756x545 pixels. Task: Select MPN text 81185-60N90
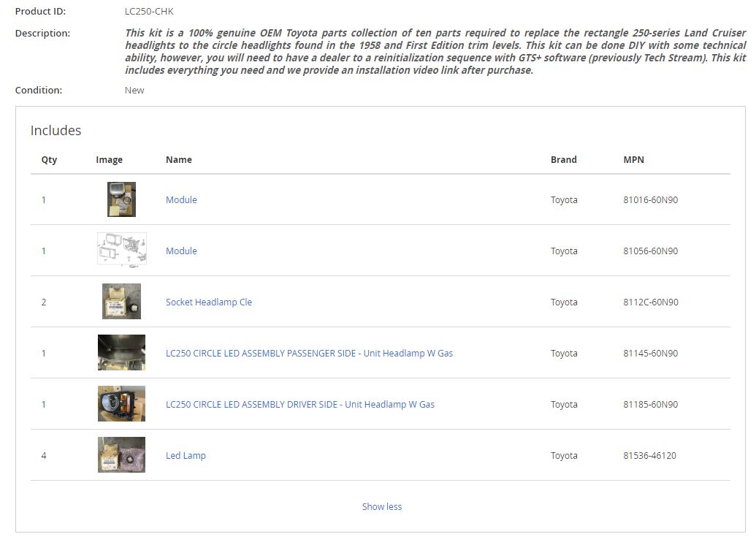click(650, 404)
